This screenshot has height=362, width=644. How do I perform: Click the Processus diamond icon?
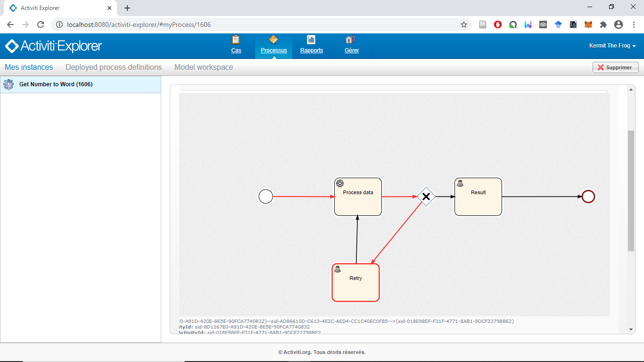point(273,40)
